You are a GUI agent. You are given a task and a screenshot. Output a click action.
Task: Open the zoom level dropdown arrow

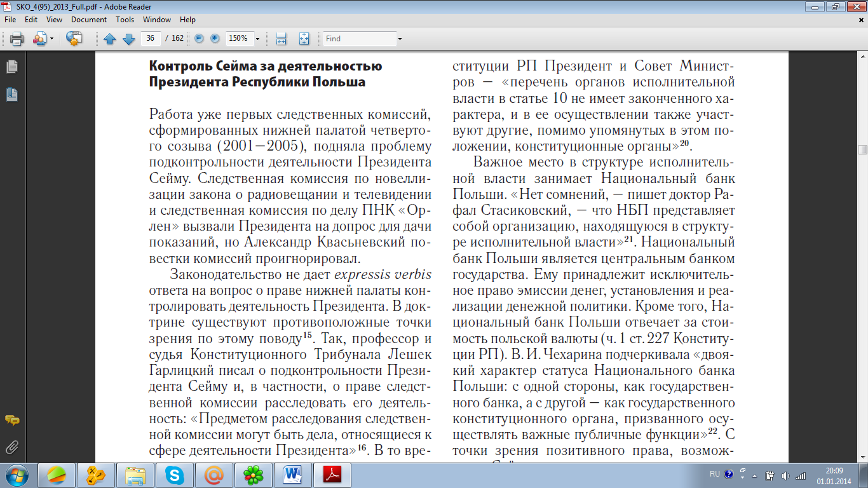click(257, 39)
